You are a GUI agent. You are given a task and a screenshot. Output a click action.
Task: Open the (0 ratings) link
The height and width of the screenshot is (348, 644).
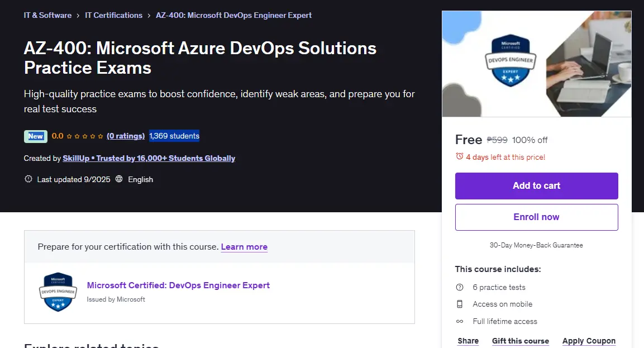[x=126, y=136]
